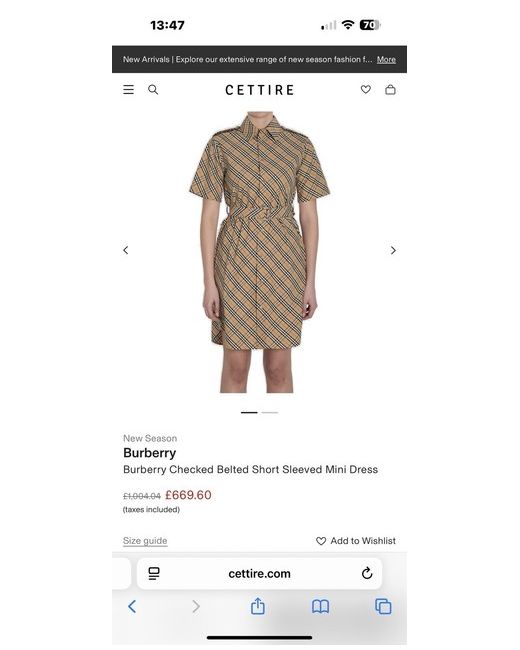Open Safari page settings reader icon
The image size is (520, 650).
pos(154,574)
